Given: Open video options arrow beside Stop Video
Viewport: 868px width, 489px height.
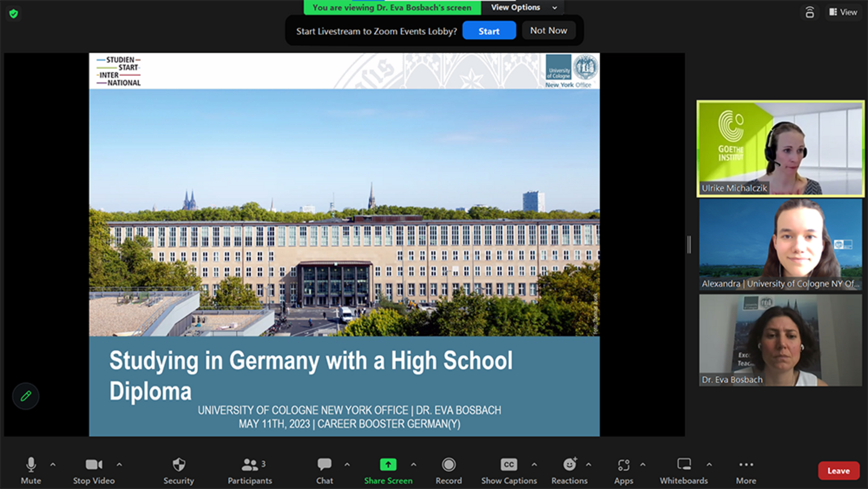Looking at the screenshot, I should (119, 465).
